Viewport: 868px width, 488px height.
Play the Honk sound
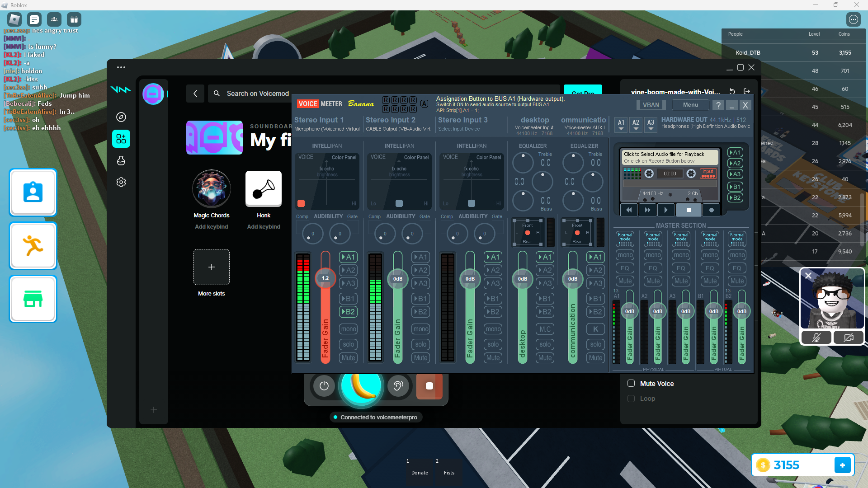click(x=264, y=189)
